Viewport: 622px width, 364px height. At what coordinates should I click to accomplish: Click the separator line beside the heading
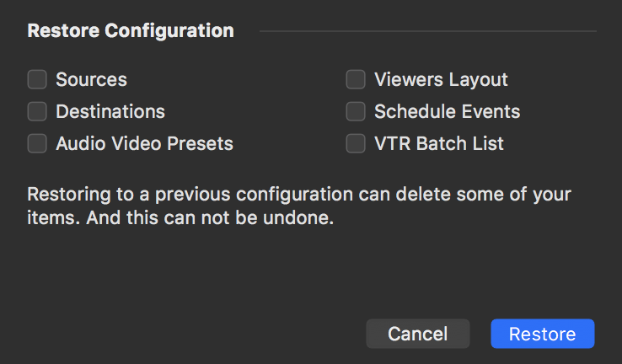[x=427, y=31]
